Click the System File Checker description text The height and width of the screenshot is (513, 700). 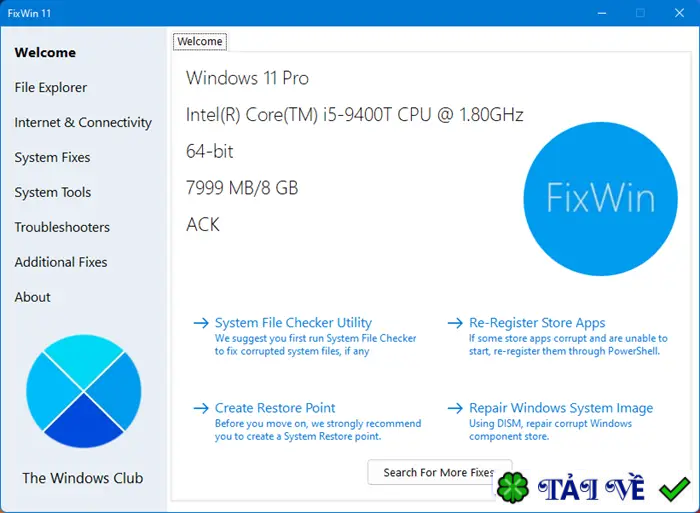coord(315,345)
